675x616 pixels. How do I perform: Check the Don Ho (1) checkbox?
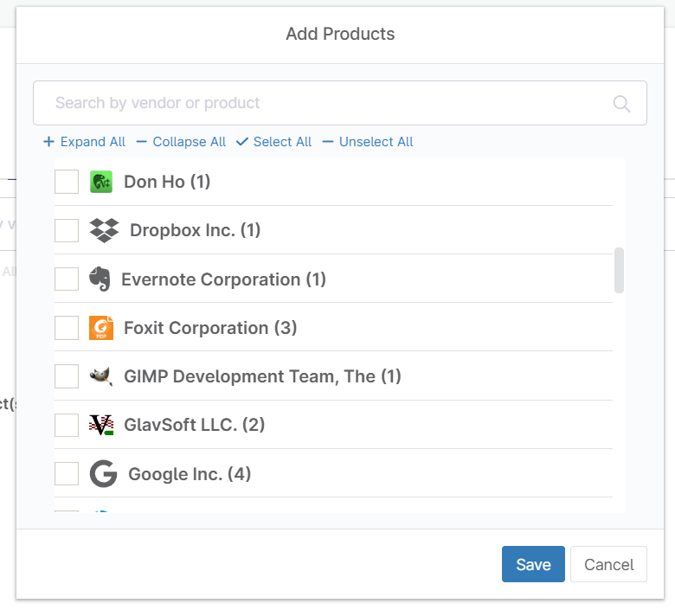point(67,182)
